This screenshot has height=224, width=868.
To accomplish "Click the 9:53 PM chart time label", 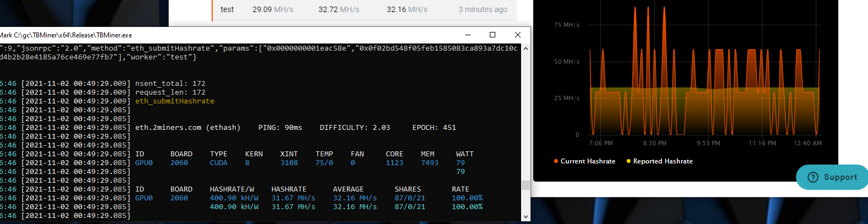I will pos(709,143).
